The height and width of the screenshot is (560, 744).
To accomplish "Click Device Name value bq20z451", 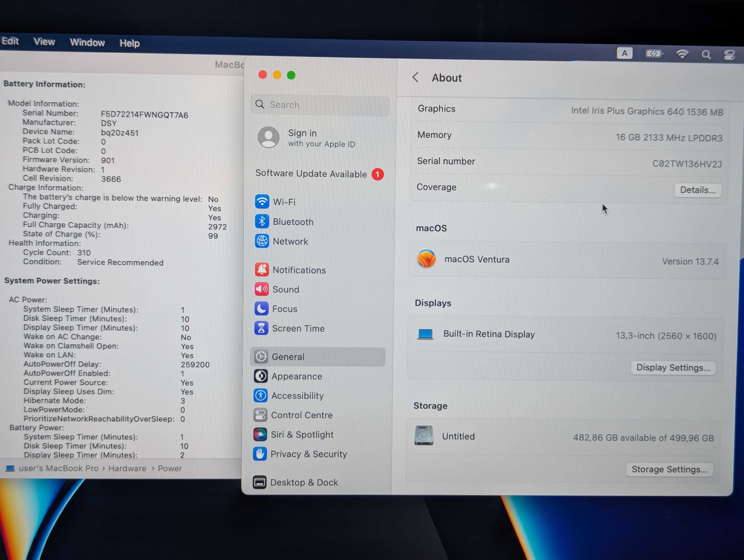I will [x=120, y=133].
